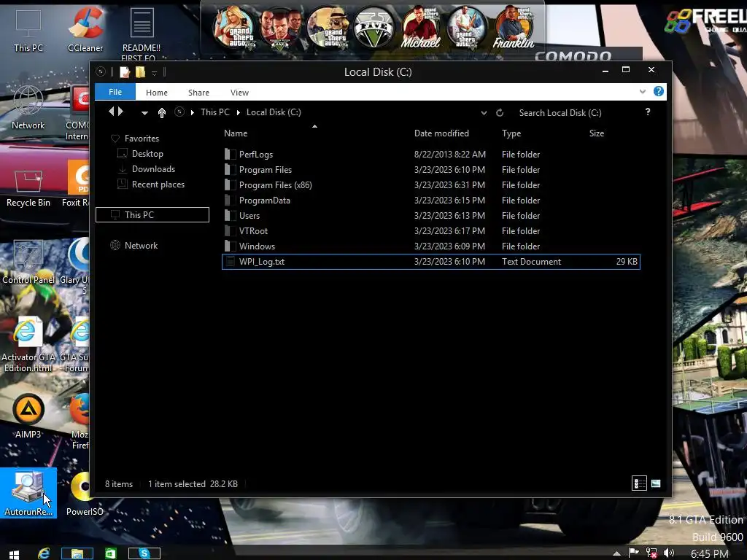Select the README!! desktop file icon
Screen dimensions: 747x560
click(x=142, y=34)
